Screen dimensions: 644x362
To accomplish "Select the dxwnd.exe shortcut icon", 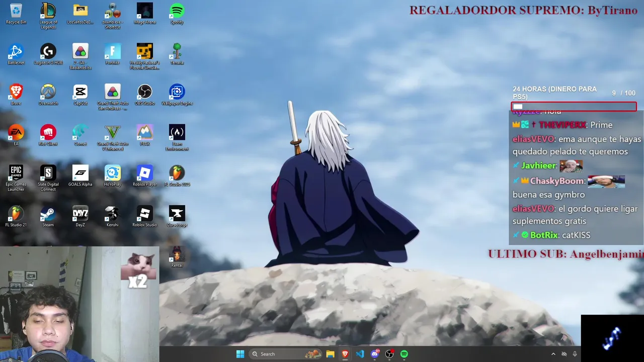I will (113, 16).
